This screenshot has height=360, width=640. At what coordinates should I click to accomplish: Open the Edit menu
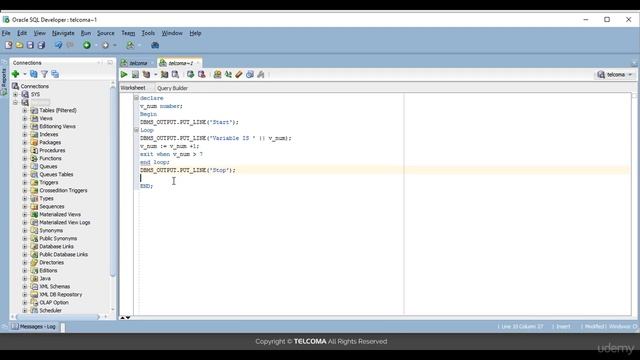[22, 33]
